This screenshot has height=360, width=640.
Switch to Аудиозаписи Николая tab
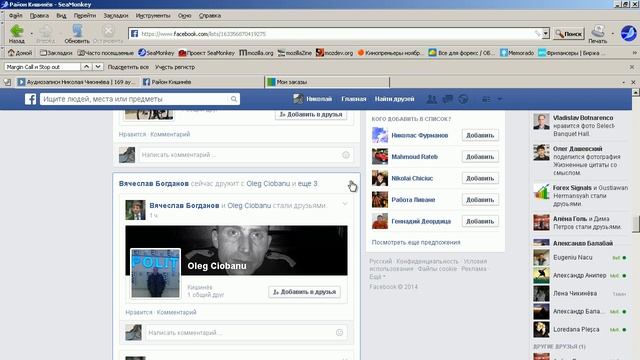click(x=77, y=82)
